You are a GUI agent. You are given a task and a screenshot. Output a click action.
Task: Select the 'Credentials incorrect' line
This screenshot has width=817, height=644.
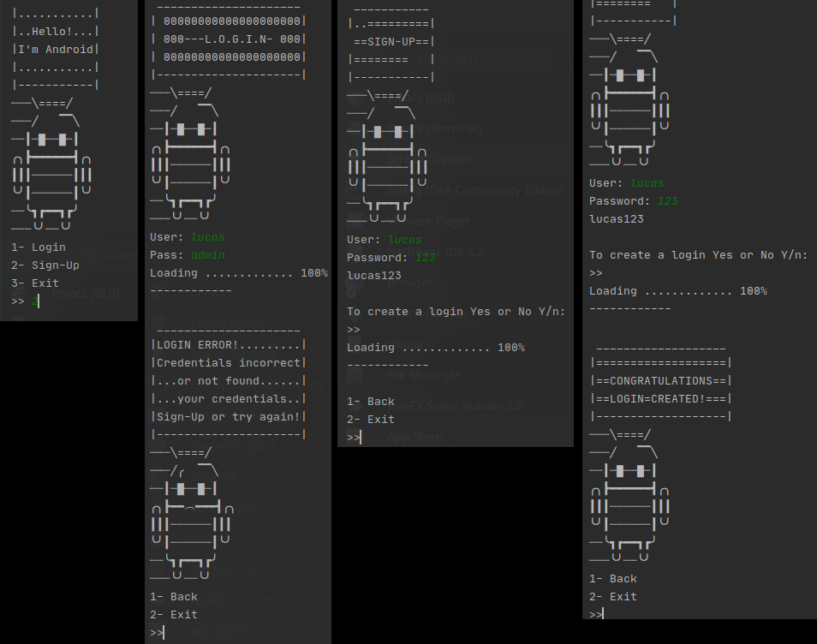pyautogui.click(x=229, y=363)
